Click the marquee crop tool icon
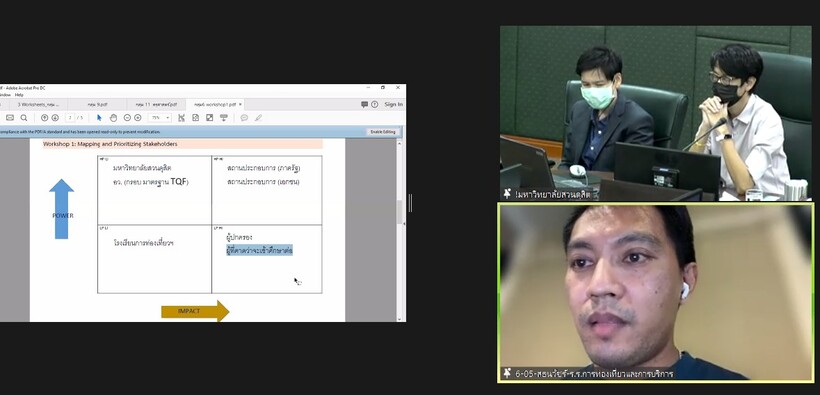 coord(181,118)
